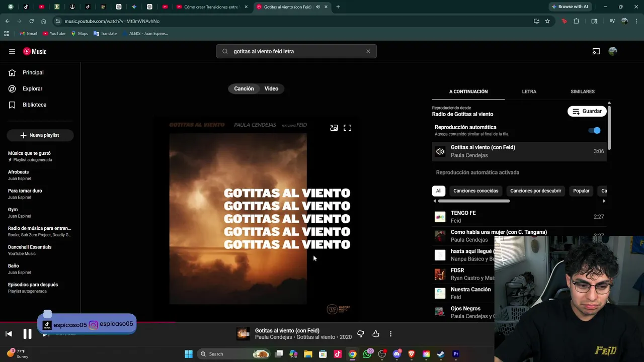This screenshot has height=362, width=644.
Task: Open the Windows Start menu
Action: tap(189, 354)
